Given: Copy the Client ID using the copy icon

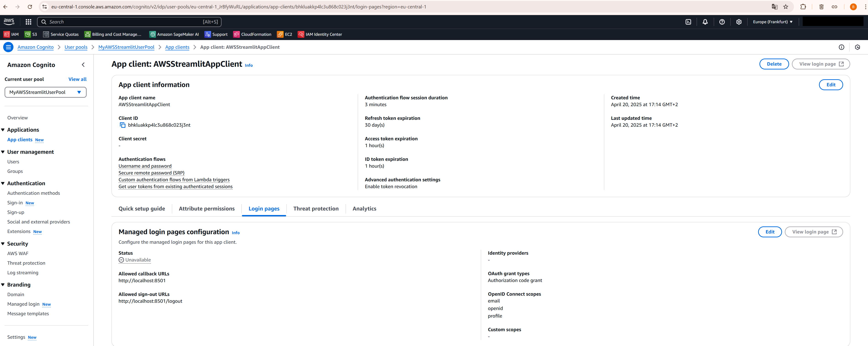Looking at the screenshot, I should click(123, 125).
